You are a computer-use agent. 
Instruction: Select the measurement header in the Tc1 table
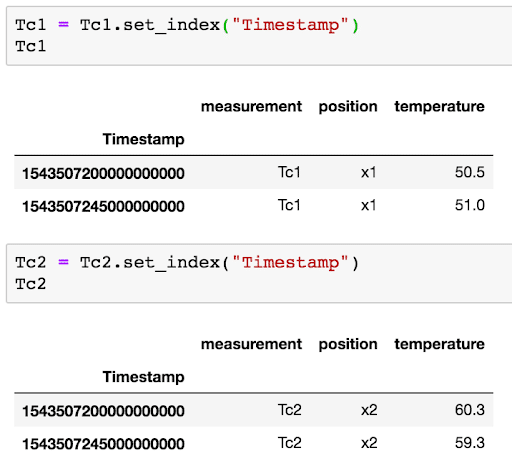pos(251,107)
